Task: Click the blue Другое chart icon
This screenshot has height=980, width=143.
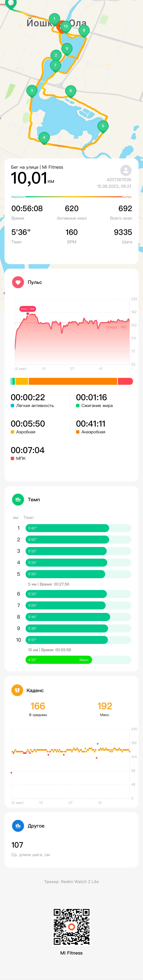Action: (18, 826)
